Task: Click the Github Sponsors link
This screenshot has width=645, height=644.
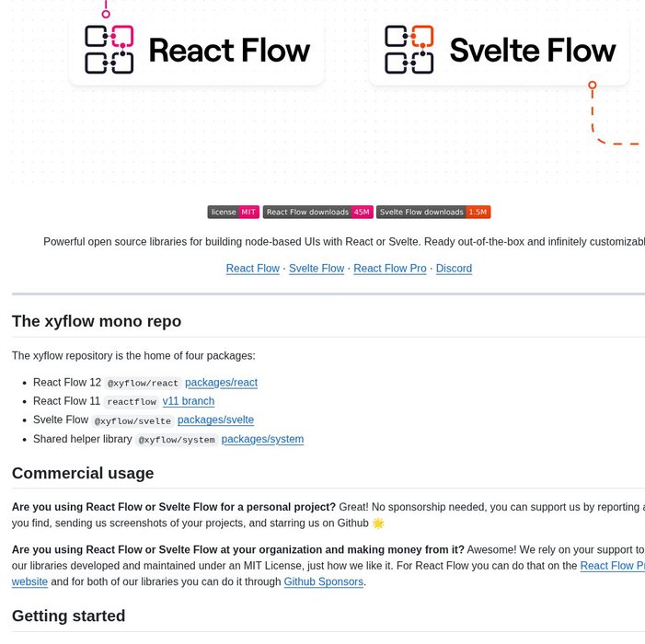Action: 324,582
